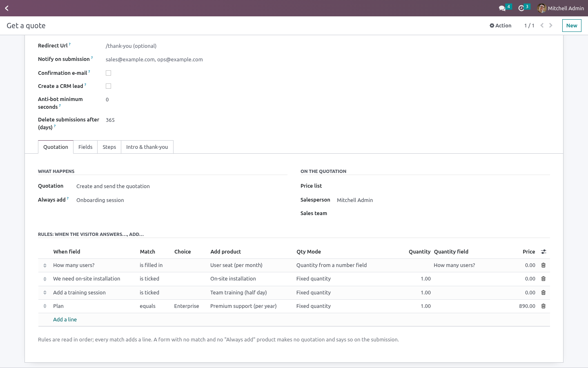Open the Price list field
588x368 pixels.
pos(443,186)
